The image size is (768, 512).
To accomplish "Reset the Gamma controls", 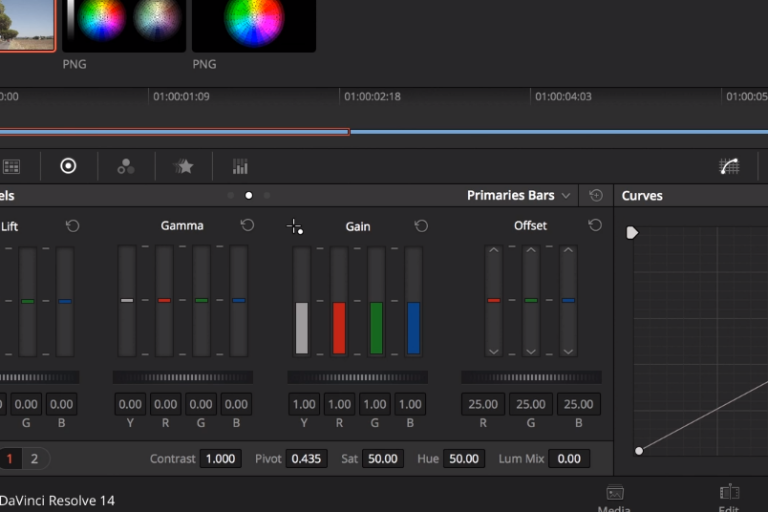I will (247, 225).
